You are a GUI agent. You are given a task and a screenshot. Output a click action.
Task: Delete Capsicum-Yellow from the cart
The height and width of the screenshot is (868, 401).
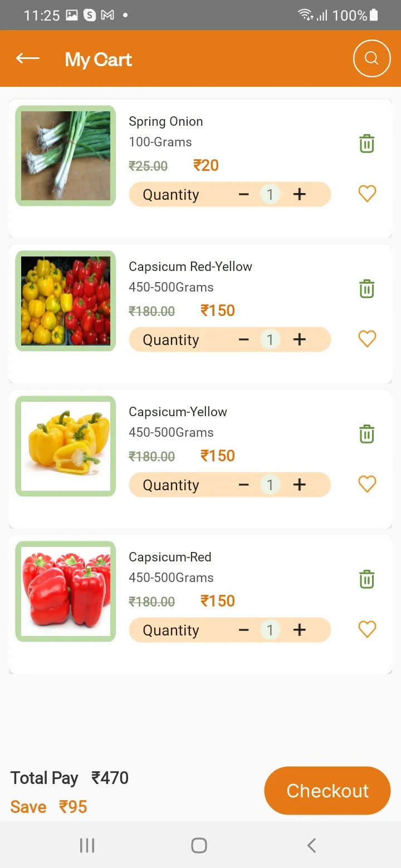[366, 434]
